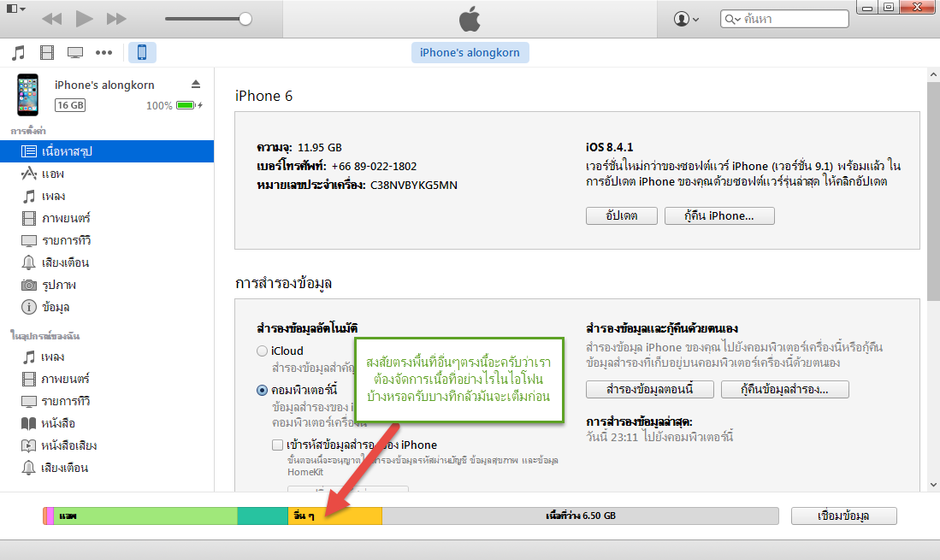Open ภาพยนตร์ under ในอุปกรณ์ของฉัน
Image resolution: width=940 pixels, height=560 pixels.
click(x=107, y=379)
